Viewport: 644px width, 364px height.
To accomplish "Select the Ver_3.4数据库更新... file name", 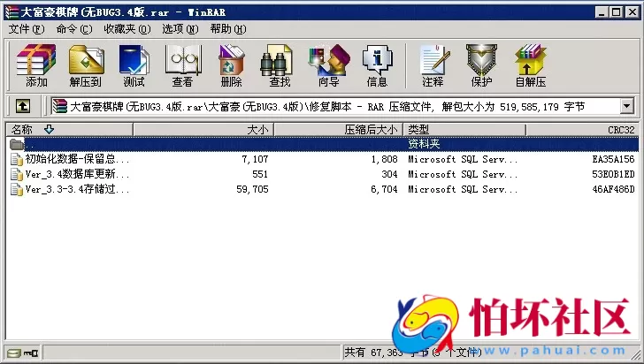I will (77, 174).
